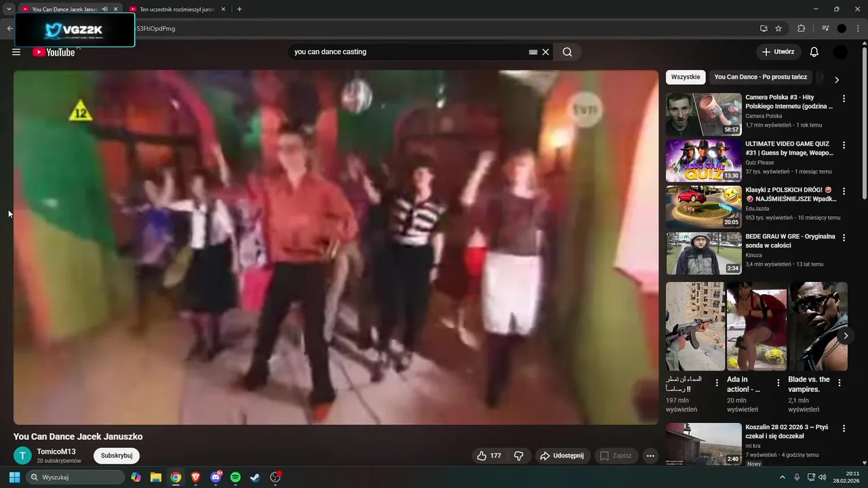Open TomicoM13 channel avatar
Viewport: 868px width, 488px height.
tap(22, 455)
